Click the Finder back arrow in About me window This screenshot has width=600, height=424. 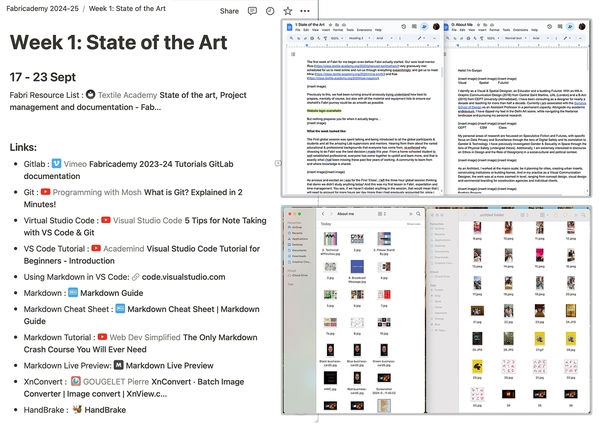323,214
